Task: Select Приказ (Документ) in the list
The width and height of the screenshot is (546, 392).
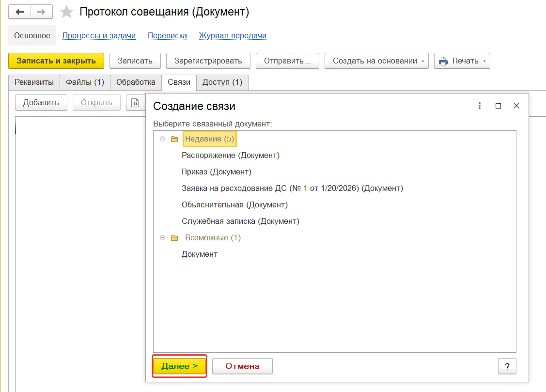Action: (217, 172)
